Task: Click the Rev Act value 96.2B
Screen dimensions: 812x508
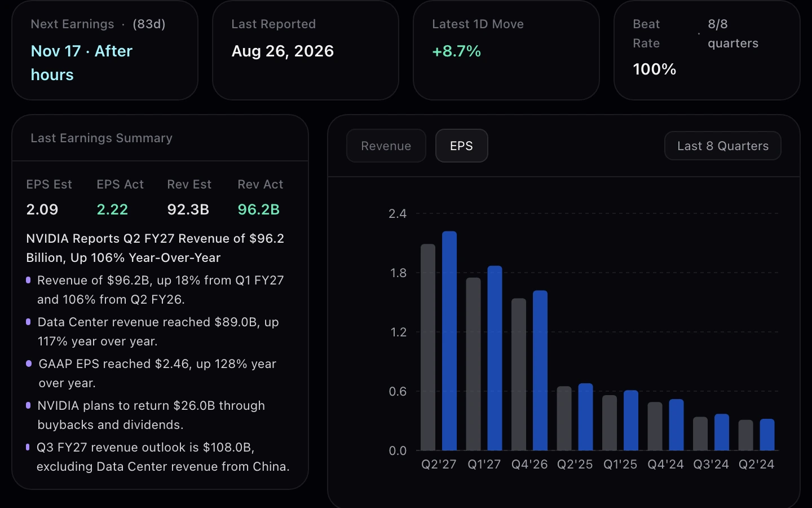Action: (x=259, y=209)
